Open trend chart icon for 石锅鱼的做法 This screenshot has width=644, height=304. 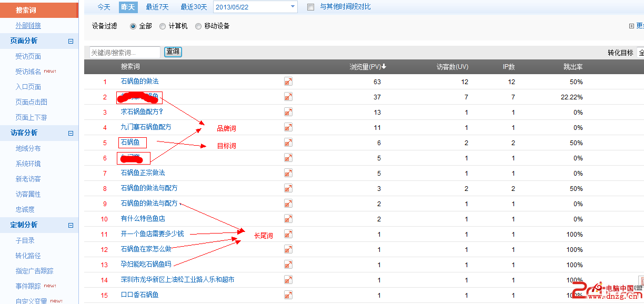tap(288, 82)
